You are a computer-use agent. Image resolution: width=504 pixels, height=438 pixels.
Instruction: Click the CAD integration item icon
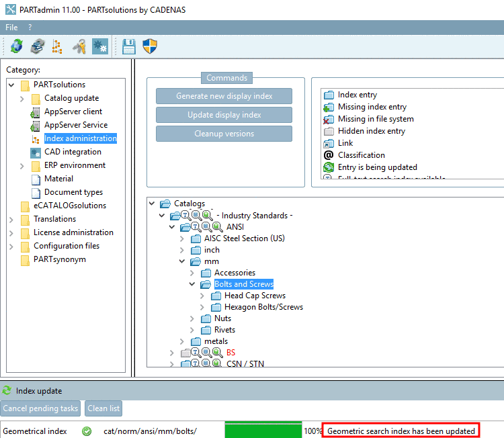[x=36, y=152]
